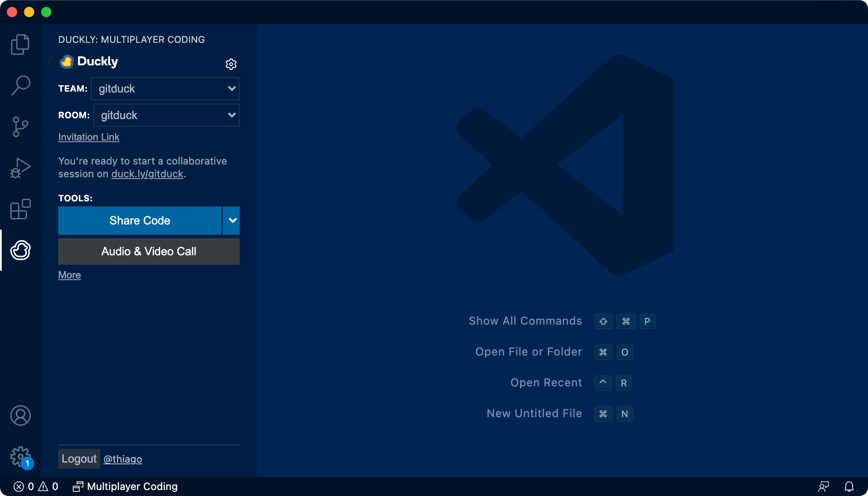Image resolution: width=868 pixels, height=496 pixels.
Task: Expand the ROOM gitduck selector
Action: [x=231, y=115]
